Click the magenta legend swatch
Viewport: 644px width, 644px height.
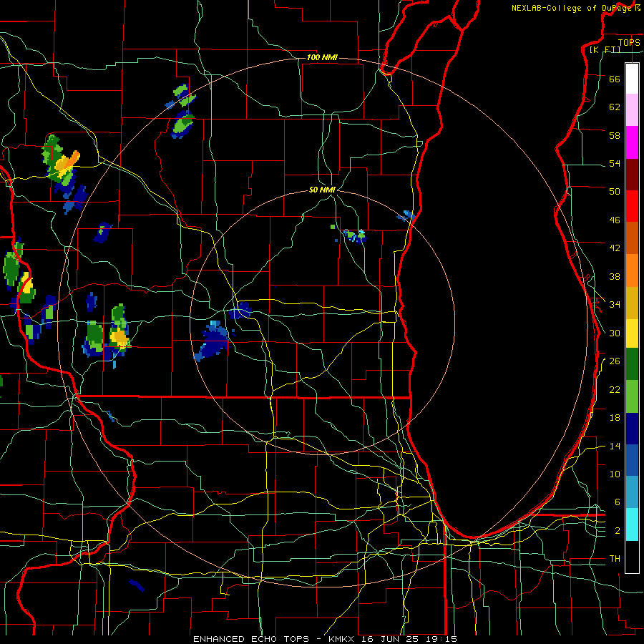(632, 142)
